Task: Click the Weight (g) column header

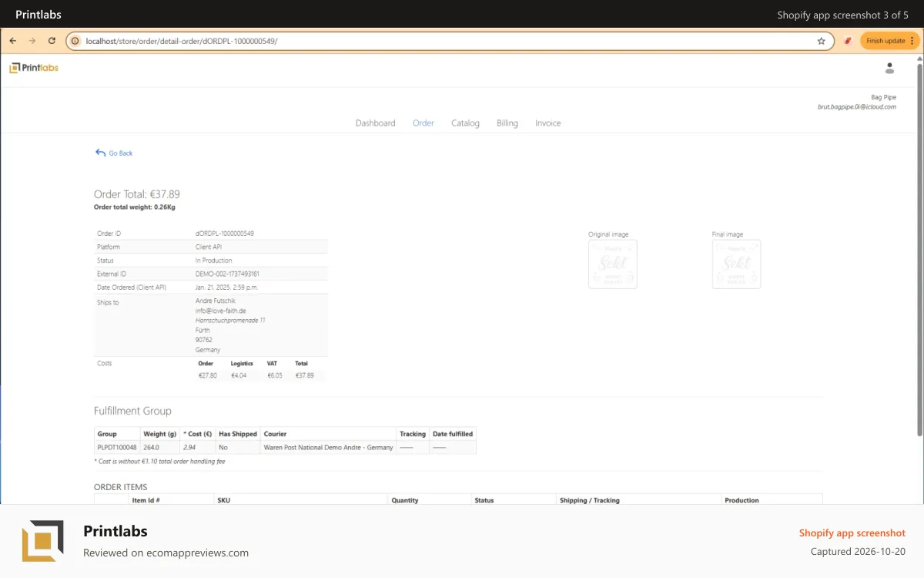Action: point(160,434)
